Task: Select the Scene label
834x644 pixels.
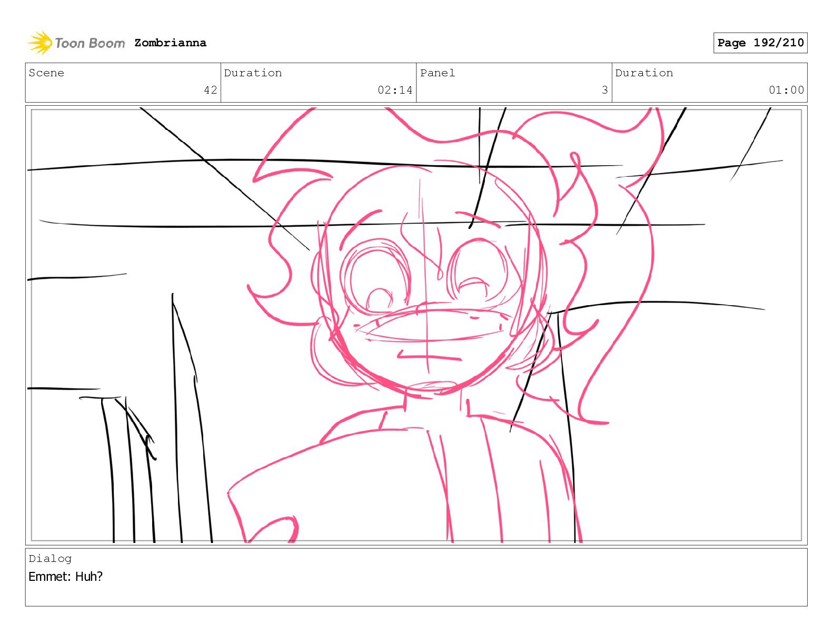Action: point(46,73)
